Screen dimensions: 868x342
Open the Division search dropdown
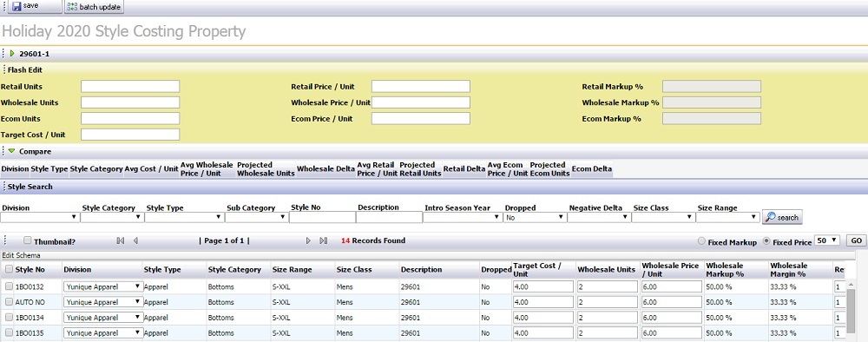coord(40,218)
